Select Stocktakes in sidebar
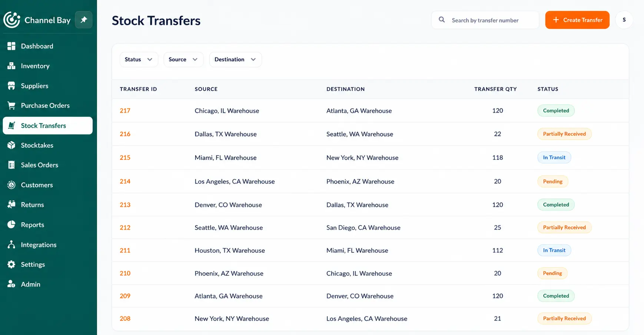Image resolution: width=644 pixels, height=335 pixels. coord(47,145)
